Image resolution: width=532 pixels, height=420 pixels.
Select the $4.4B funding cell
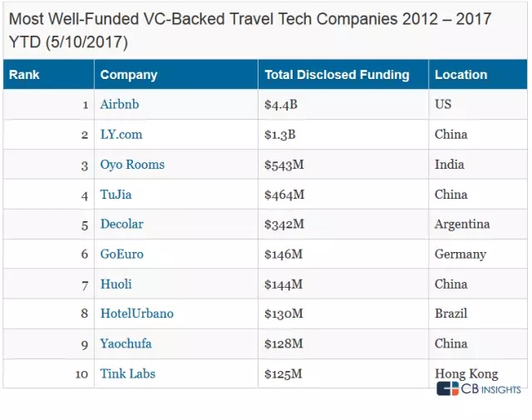[343, 104]
